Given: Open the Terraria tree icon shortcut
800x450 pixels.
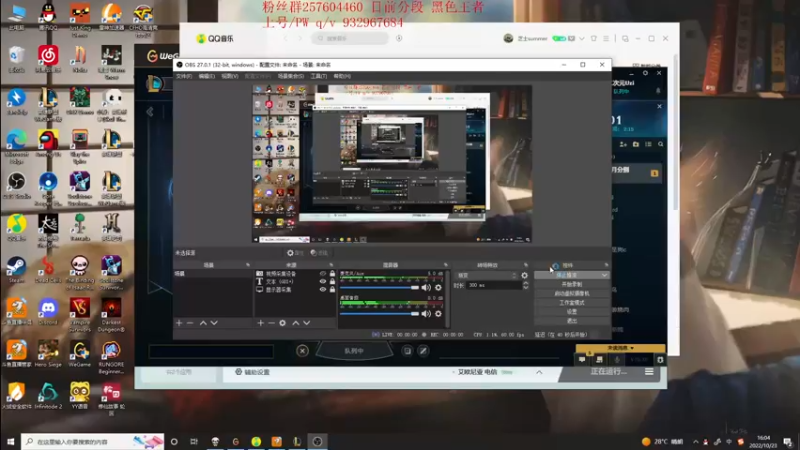Looking at the screenshot, I should tap(80, 228).
